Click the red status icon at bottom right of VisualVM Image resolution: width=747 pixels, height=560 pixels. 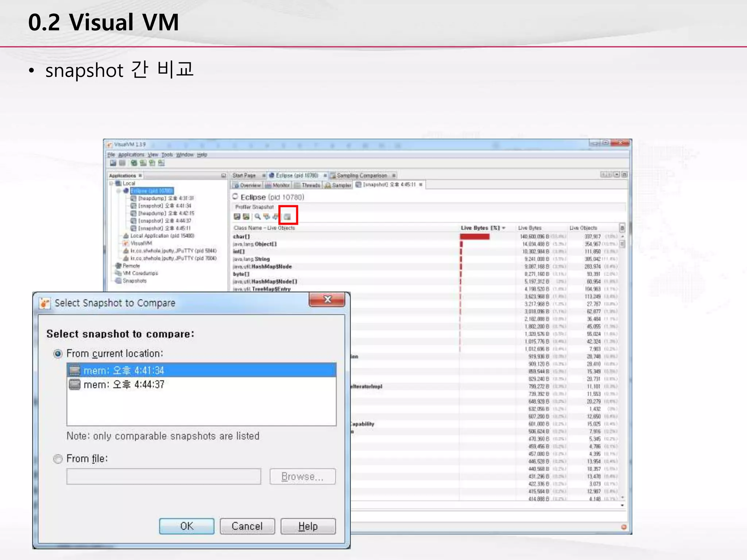click(624, 527)
